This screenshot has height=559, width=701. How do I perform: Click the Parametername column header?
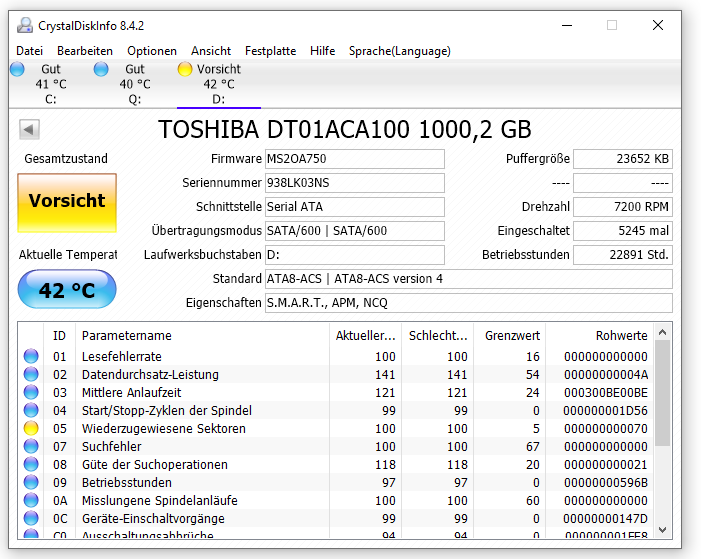[203, 335]
